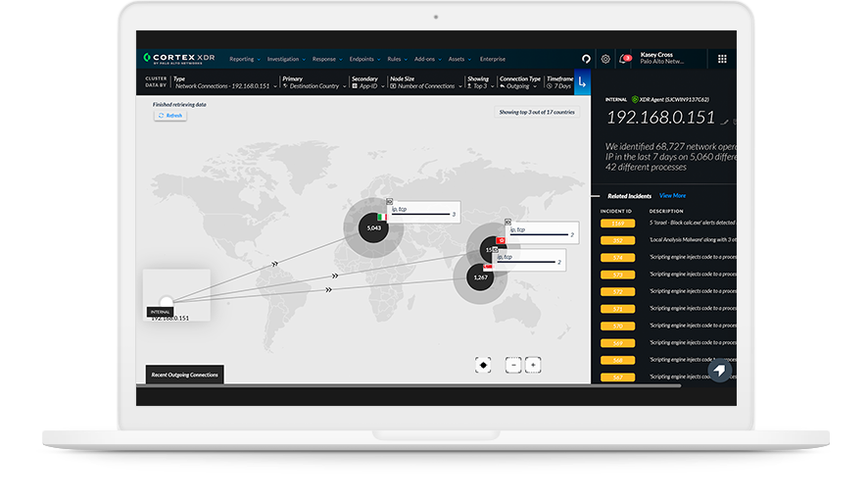868x502 pixels.
Task: Select the 5,043 connections map node
Action: coord(373,227)
